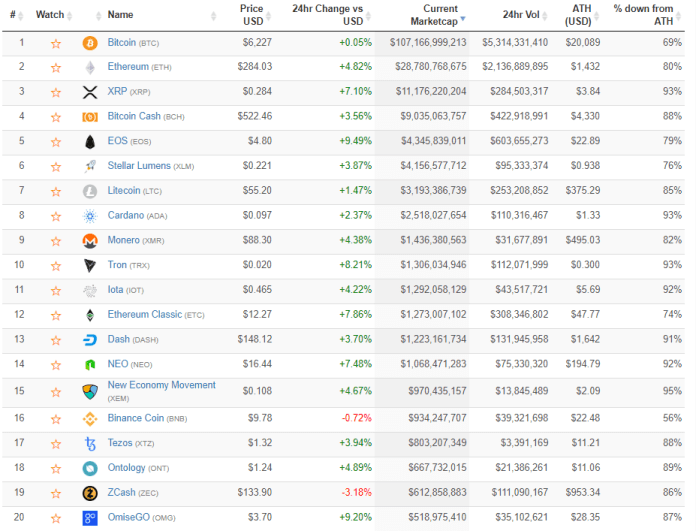
Task: Sort by ATH (USD) column header
Action: (x=581, y=15)
